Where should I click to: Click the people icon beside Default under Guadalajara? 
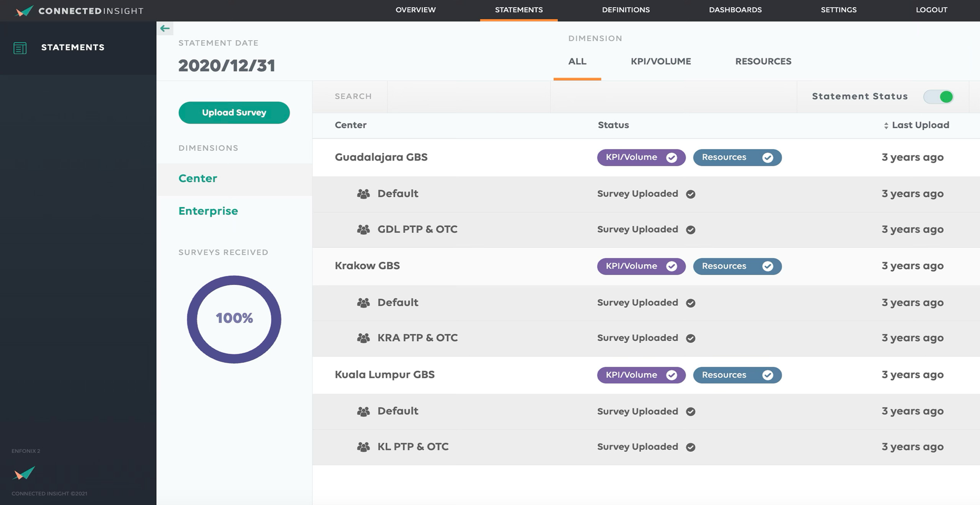tap(363, 194)
